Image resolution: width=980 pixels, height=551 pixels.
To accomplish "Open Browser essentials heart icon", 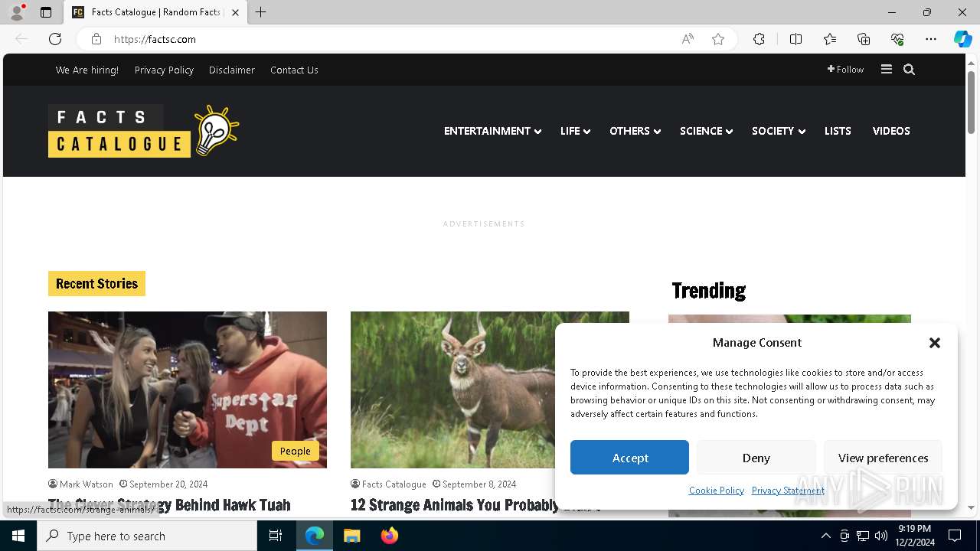I will pos(897,39).
